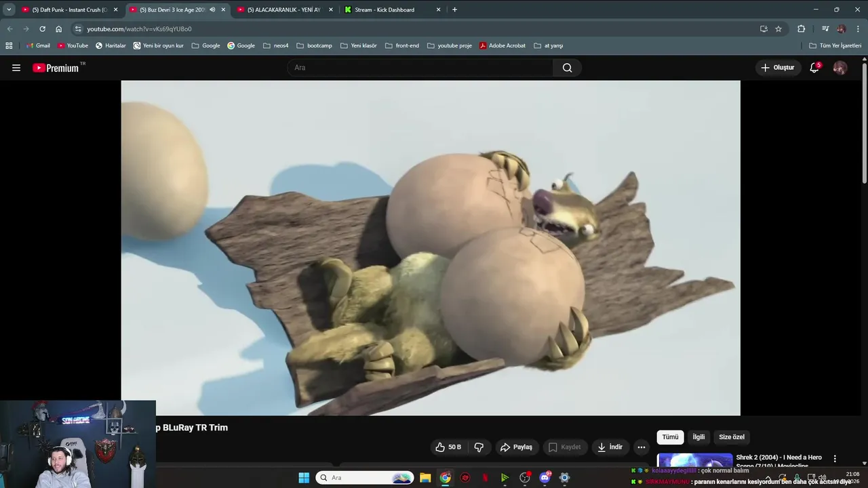Click the install/cast icon in the address bar
This screenshot has width=868, height=488.
(x=764, y=29)
